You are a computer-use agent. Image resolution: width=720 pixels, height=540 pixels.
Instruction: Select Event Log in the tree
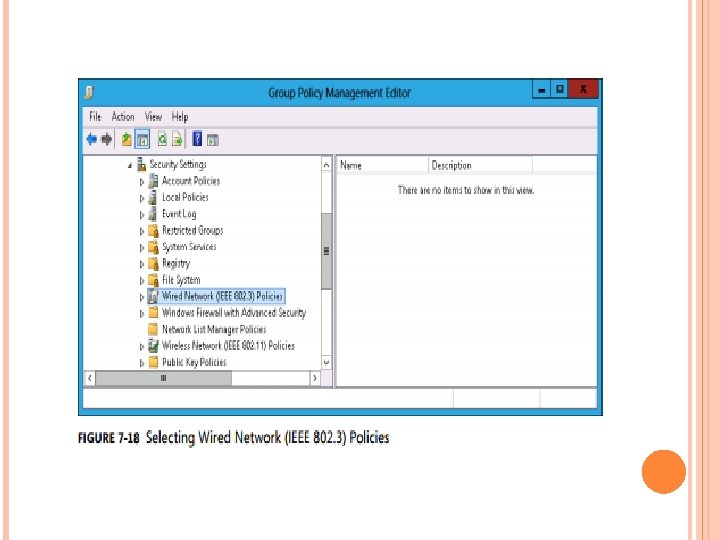tap(179, 214)
